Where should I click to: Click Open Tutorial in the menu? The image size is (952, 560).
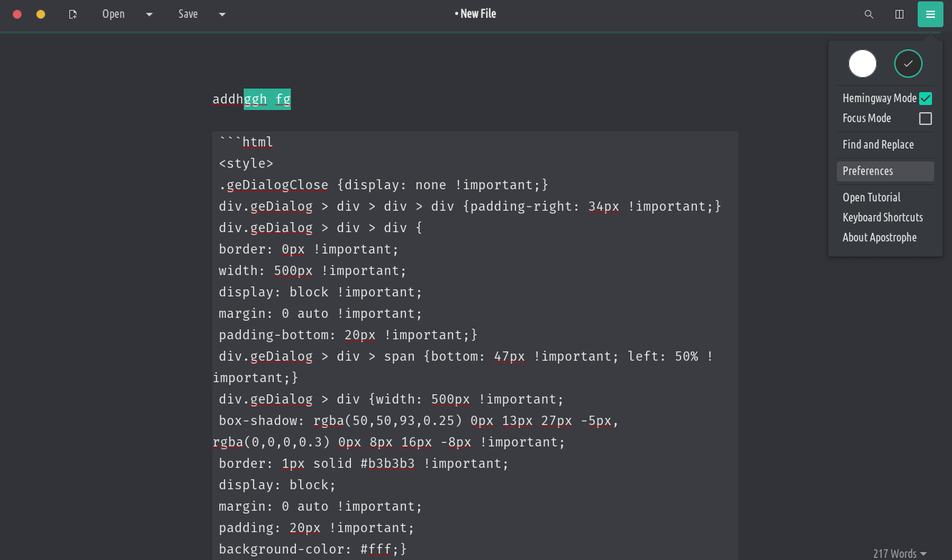point(871,198)
